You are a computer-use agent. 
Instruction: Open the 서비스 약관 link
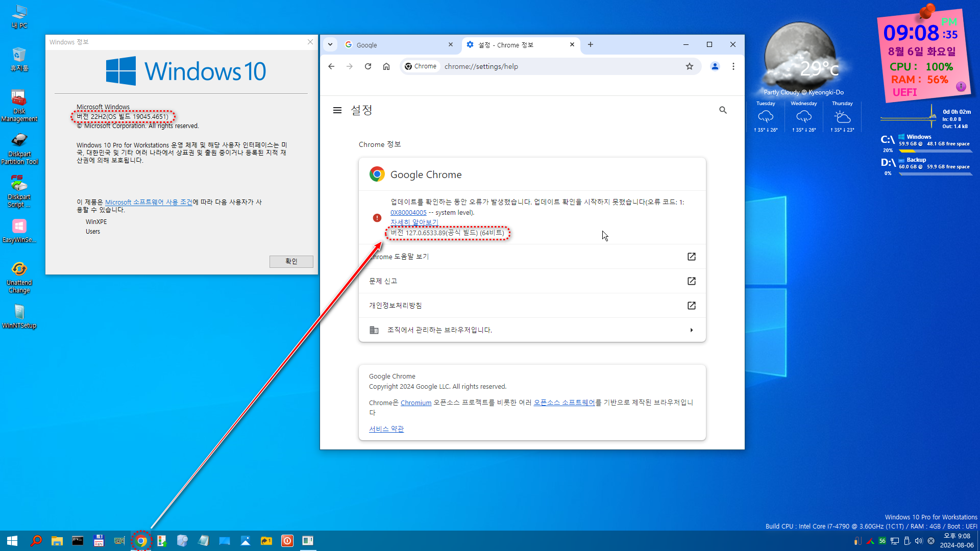(x=386, y=429)
